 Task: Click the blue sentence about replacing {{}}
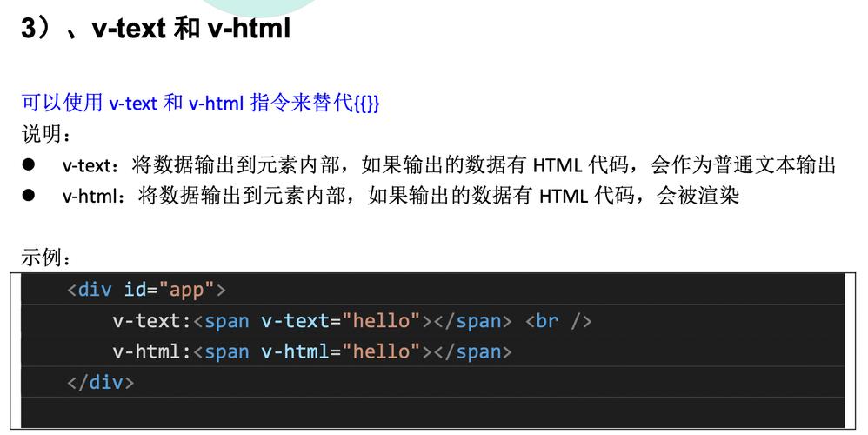point(200,104)
